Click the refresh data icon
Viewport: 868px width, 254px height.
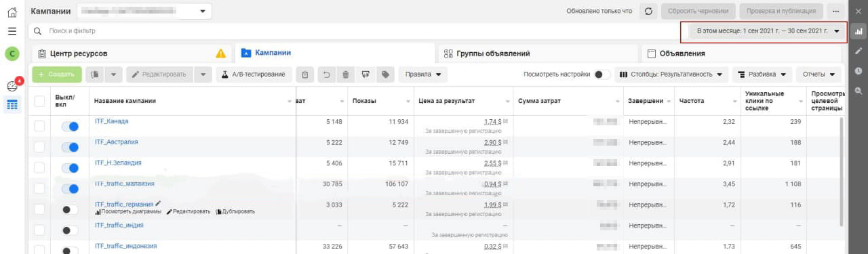click(x=649, y=11)
